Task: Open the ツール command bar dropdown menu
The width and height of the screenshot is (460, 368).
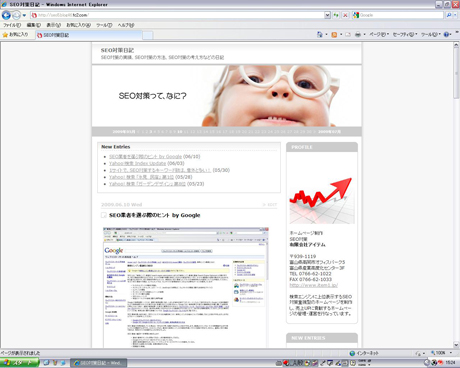Action: point(431,34)
